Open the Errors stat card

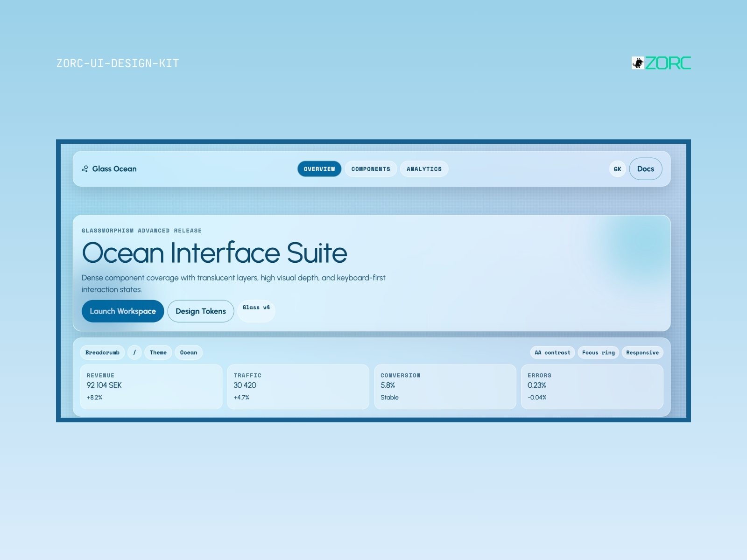coord(592,387)
